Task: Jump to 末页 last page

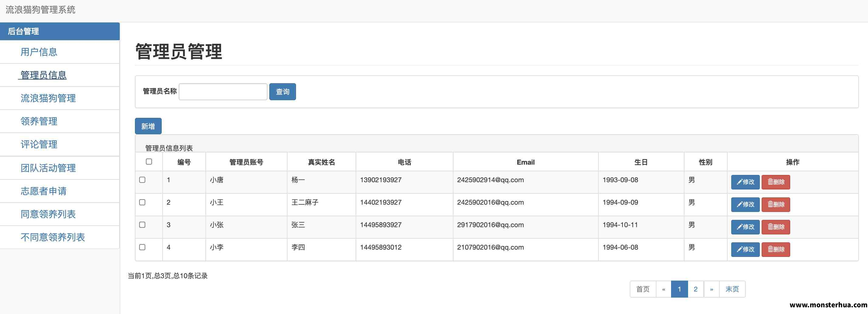Action: pyautogui.click(x=732, y=289)
